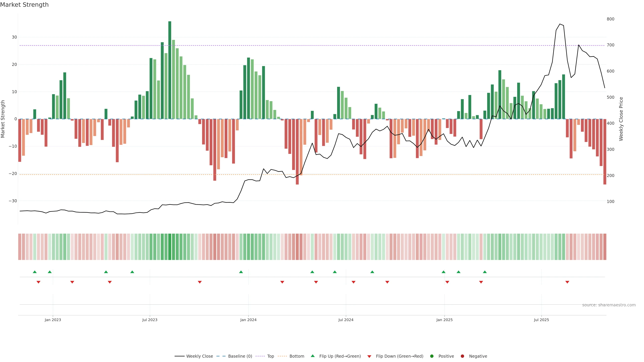Image resolution: width=644 pixels, height=362 pixels.
Task: Click the Flip Down red triangle legend icon
Action: (369, 356)
